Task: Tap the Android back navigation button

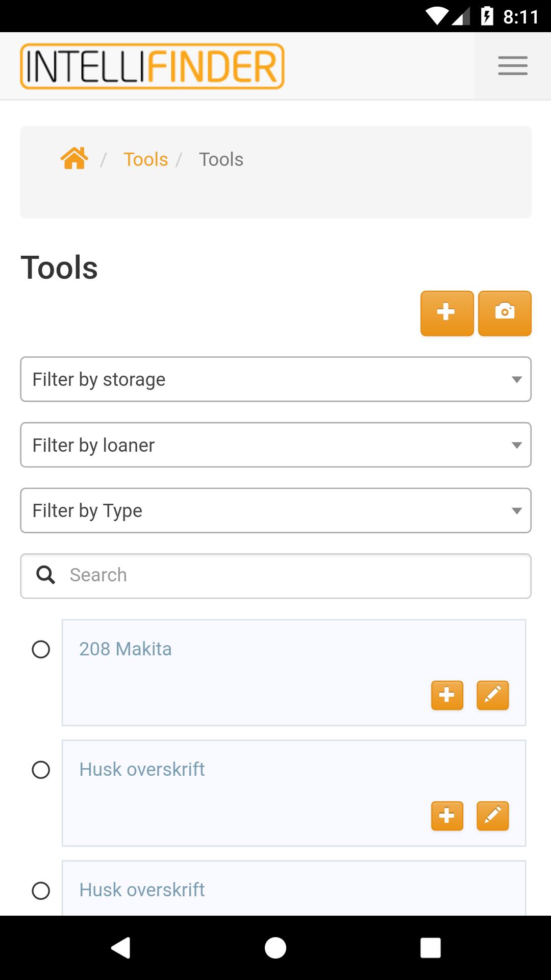Action: point(121,948)
